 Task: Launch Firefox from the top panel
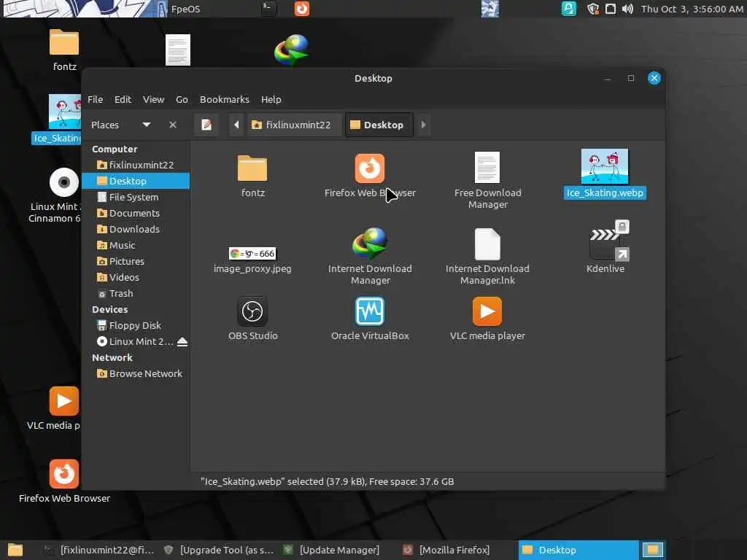click(x=301, y=9)
